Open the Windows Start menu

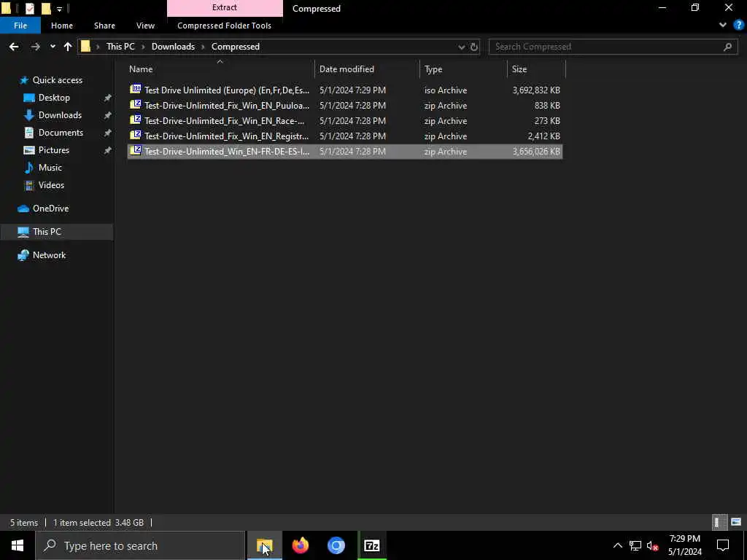coord(18,545)
